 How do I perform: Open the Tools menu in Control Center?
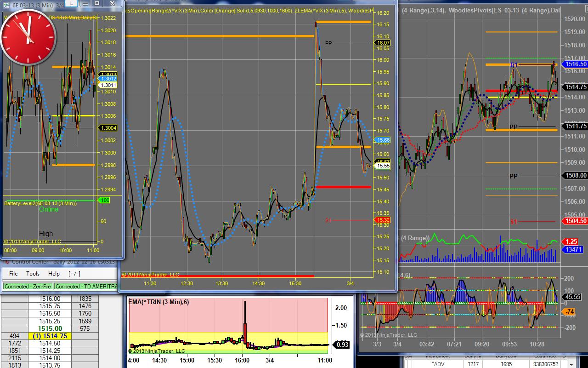(33, 273)
